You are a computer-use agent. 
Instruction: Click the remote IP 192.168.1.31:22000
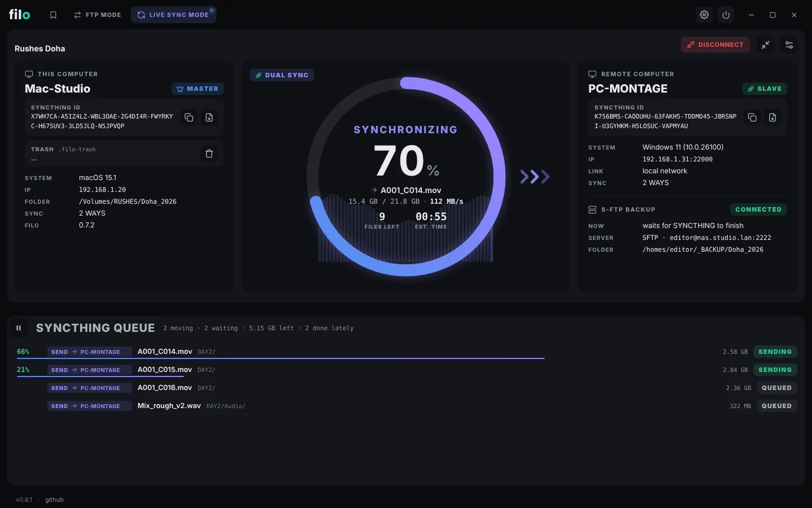click(x=677, y=159)
